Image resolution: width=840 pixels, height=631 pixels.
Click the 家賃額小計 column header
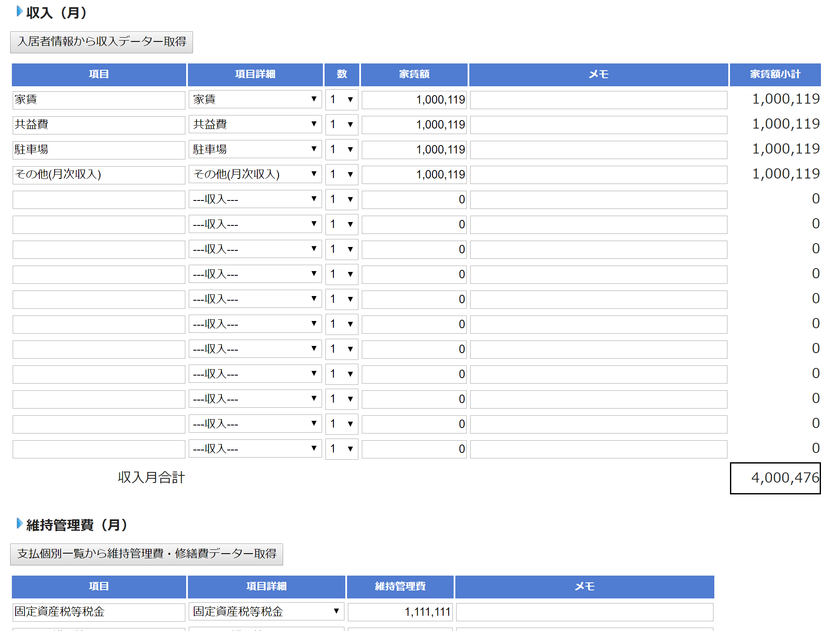tap(775, 74)
